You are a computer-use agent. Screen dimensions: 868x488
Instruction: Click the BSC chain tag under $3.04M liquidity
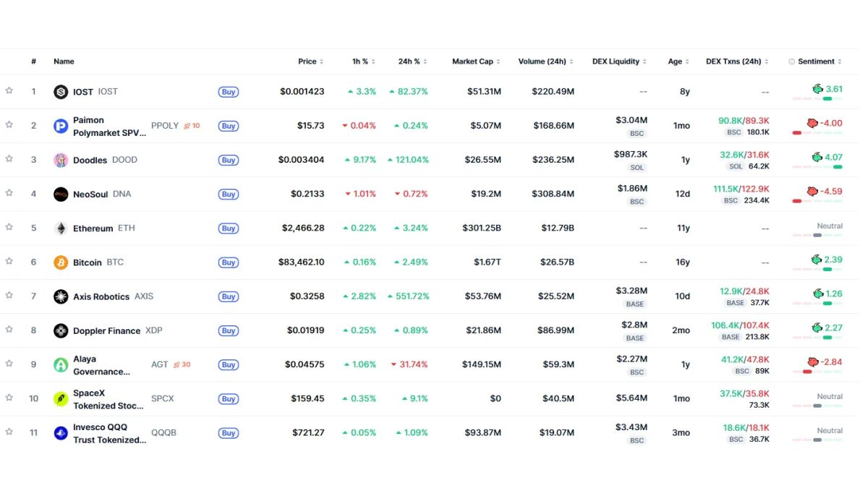(637, 134)
